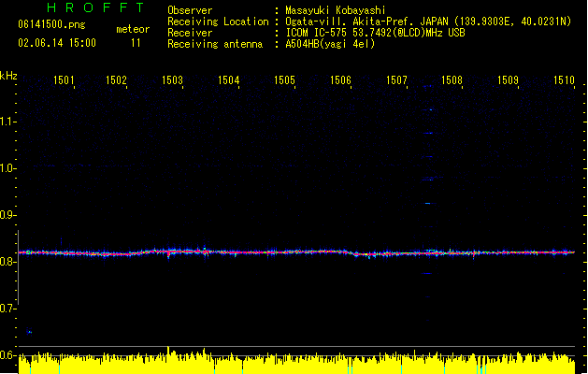
Task: Click the 1510 time marker
Action: point(564,80)
